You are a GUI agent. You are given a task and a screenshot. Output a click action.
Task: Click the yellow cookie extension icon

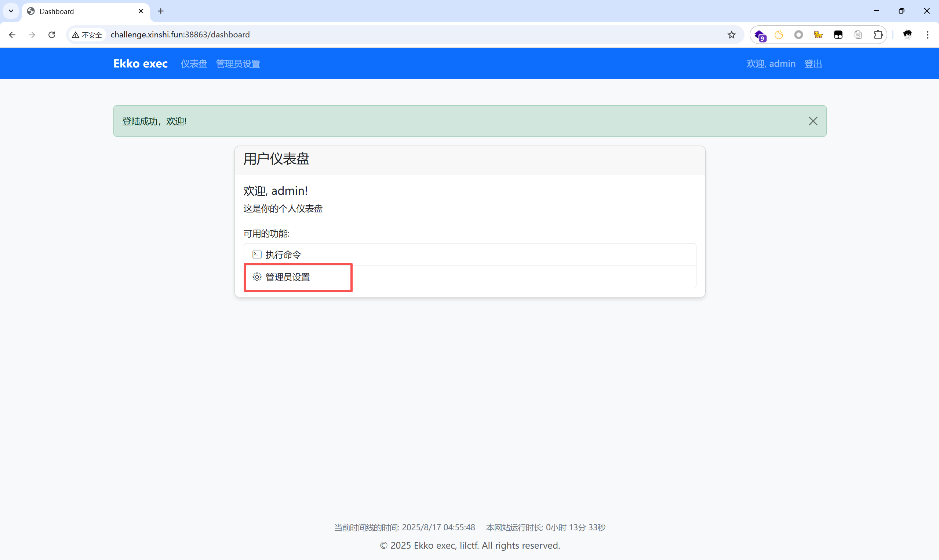click(779, 35)
